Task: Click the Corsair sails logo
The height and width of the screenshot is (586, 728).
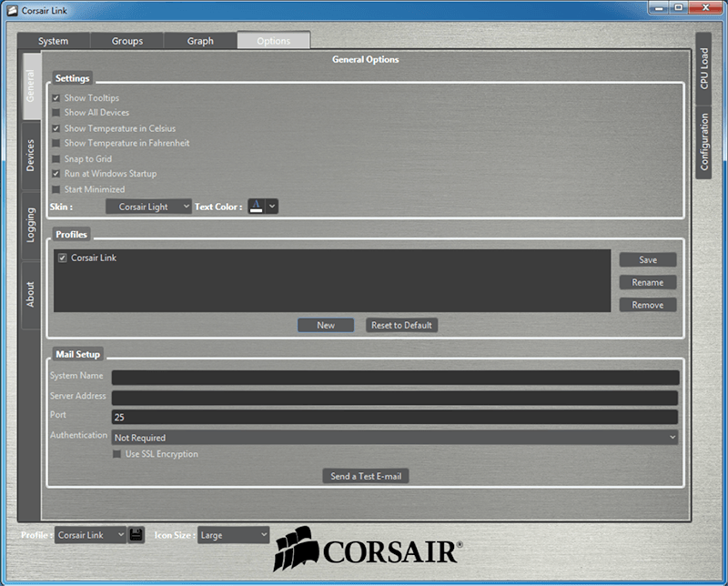Action: (x=297, y=549)
